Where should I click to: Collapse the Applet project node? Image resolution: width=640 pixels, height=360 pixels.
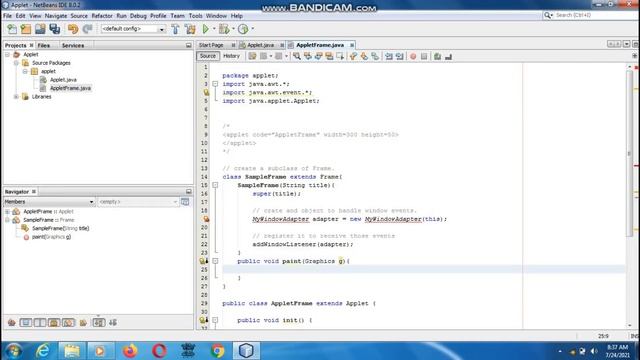(7, 54)
